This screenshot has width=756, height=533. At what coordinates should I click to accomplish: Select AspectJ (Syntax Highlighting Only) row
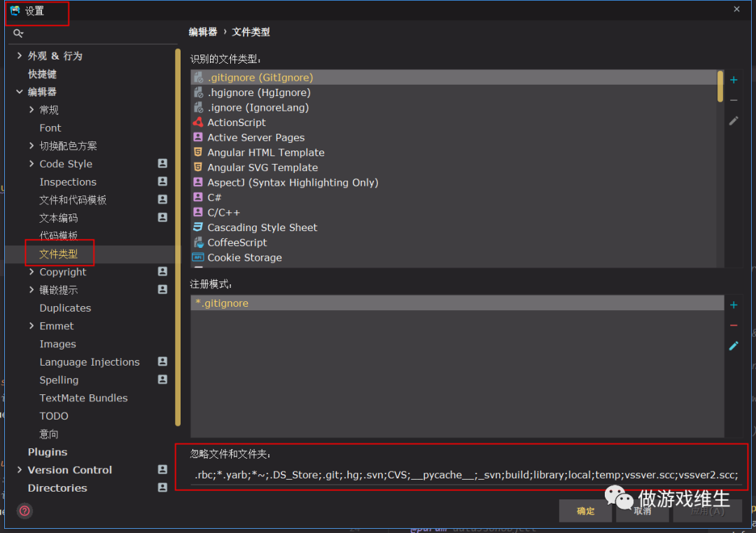tap(454, 182)
